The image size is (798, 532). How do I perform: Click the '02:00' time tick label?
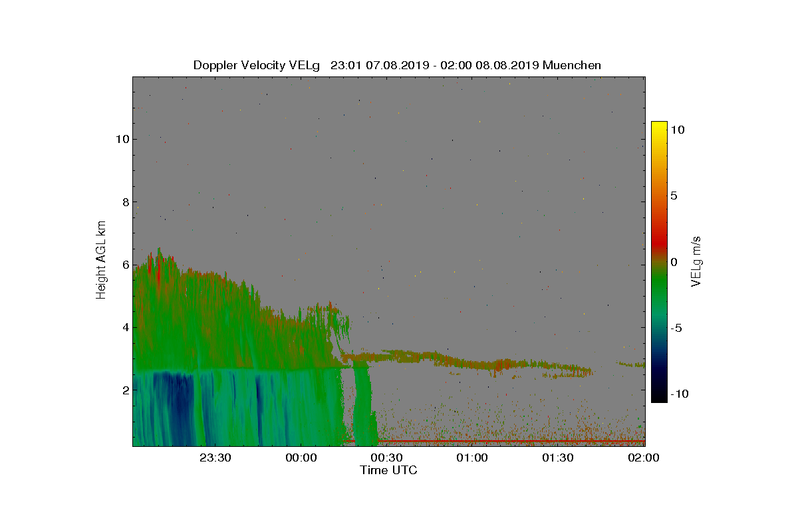click(644, 458)
